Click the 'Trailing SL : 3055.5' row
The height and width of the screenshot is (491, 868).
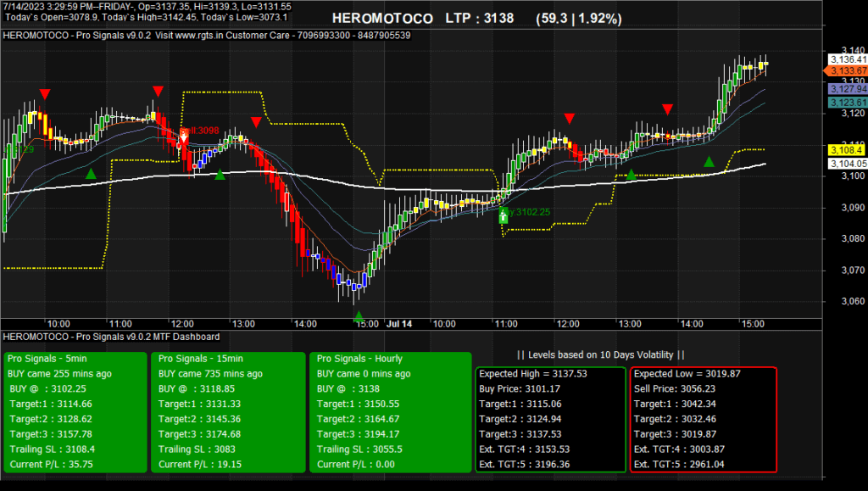(x=359, y=449)
